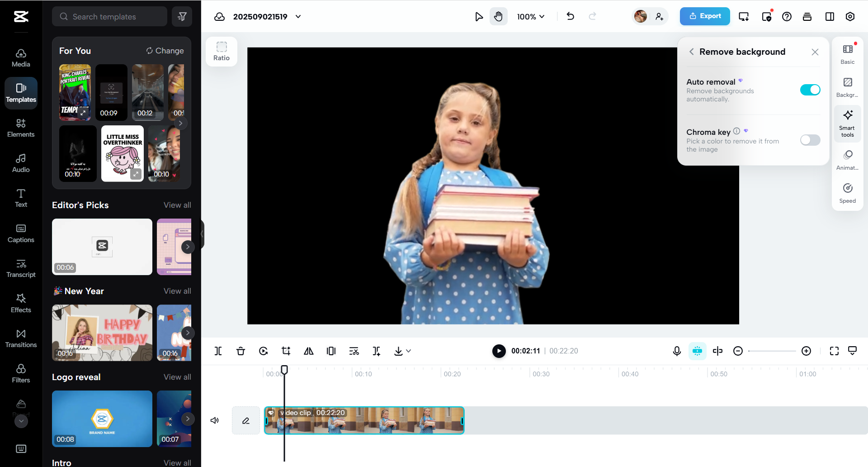Open keyboard shortcuts icon in sidebar

tap(21, 449)
